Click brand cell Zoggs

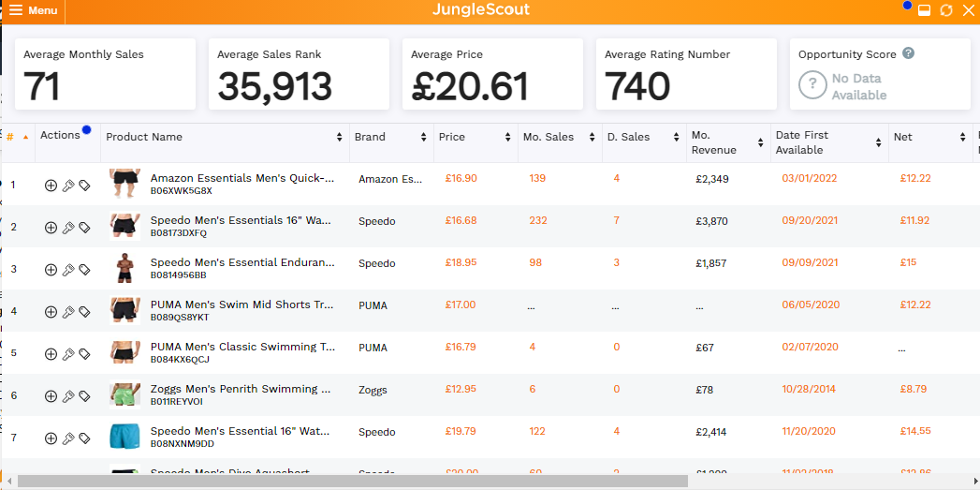373,390
